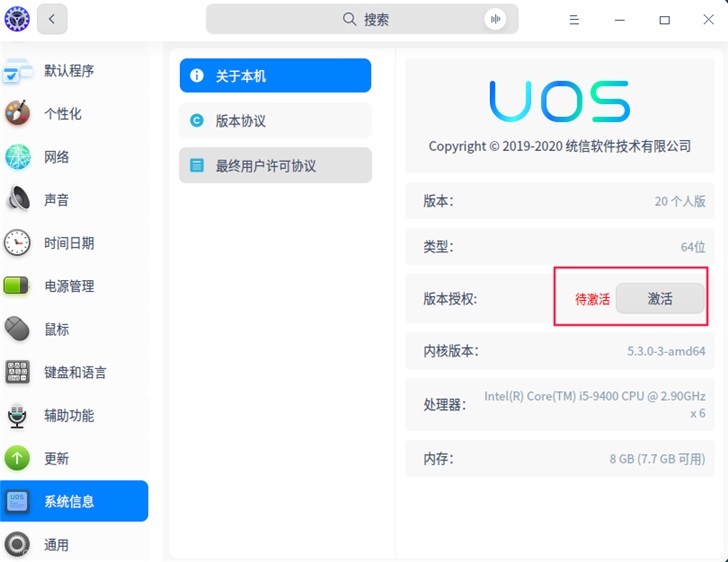Click the magnifier icon in search bar
This screenshot has width=728, height=562.
click(349, 19)
